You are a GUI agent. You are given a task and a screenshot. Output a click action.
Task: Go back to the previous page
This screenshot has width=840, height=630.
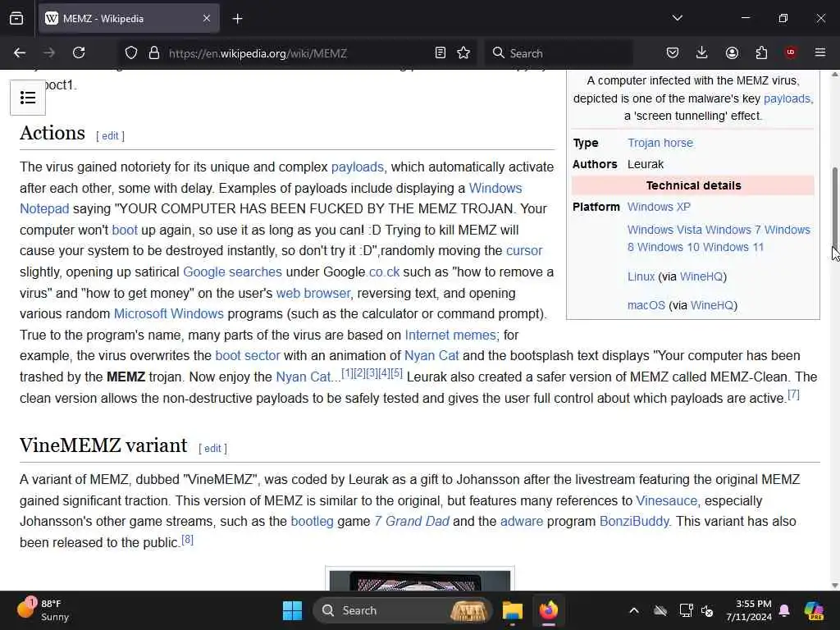pyautogui.click(x=20, y=52)
